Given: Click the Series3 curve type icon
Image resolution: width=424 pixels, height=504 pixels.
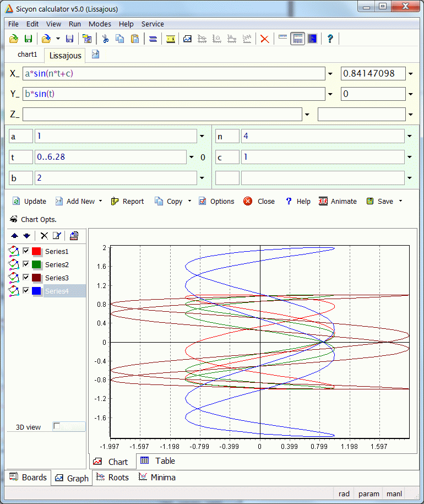Looking at the screenshot, I should pyautogui.click(x=13, y=278).
